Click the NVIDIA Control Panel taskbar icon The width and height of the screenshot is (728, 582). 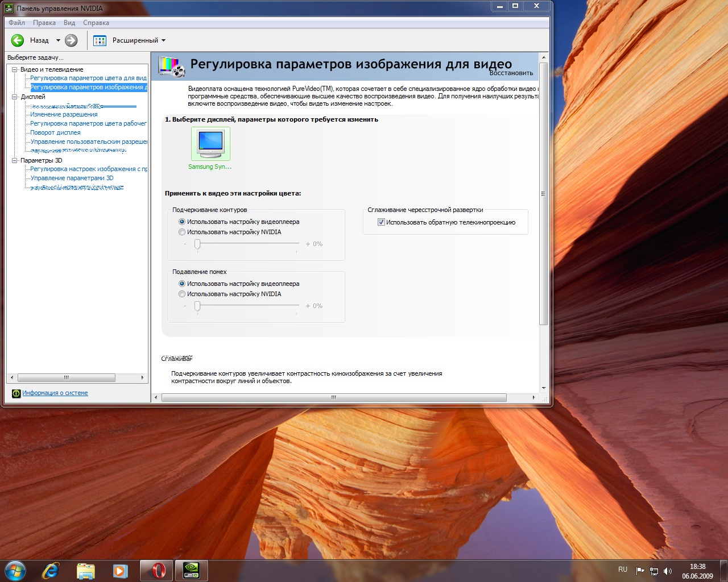(x=191, y=570)
